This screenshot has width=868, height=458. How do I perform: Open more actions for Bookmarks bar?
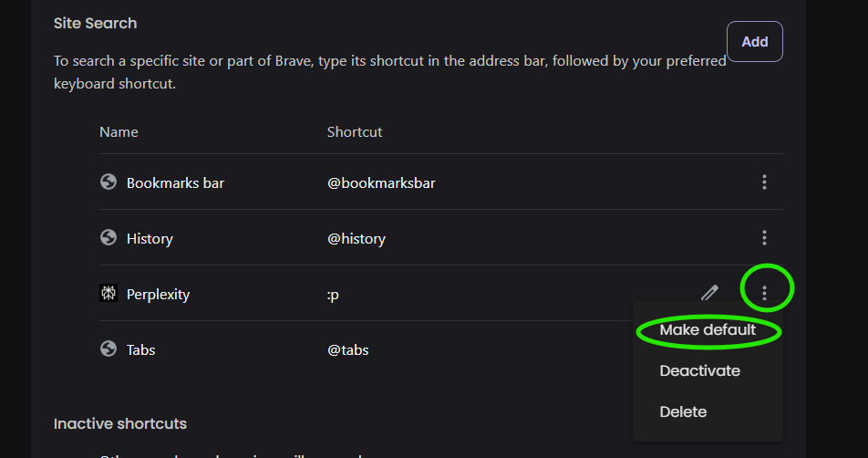point(764,182)
